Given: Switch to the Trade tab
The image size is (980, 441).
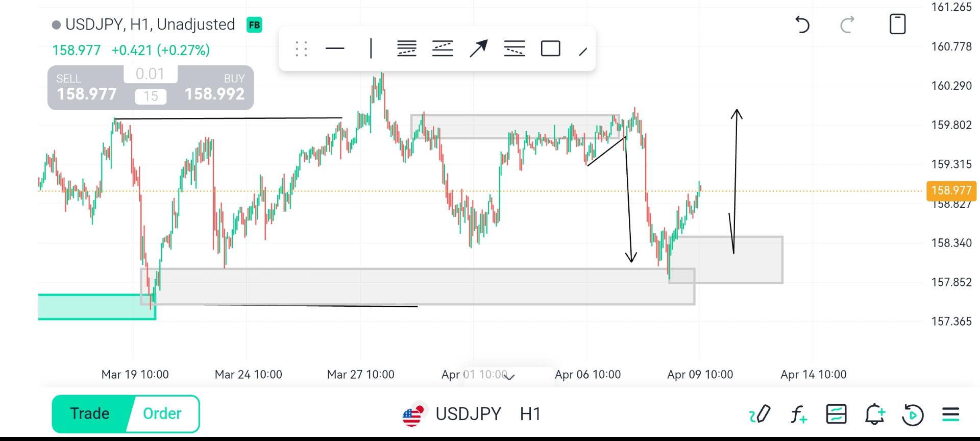Looking at the screenshot, I should (90, 413).
